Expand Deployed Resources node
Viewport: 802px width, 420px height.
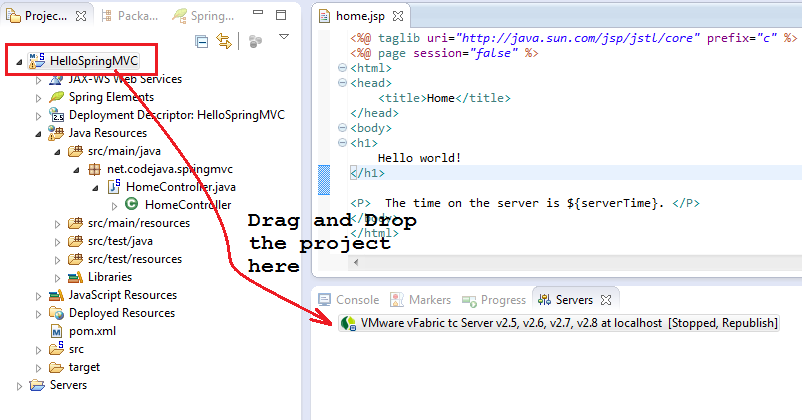point(38,314)
